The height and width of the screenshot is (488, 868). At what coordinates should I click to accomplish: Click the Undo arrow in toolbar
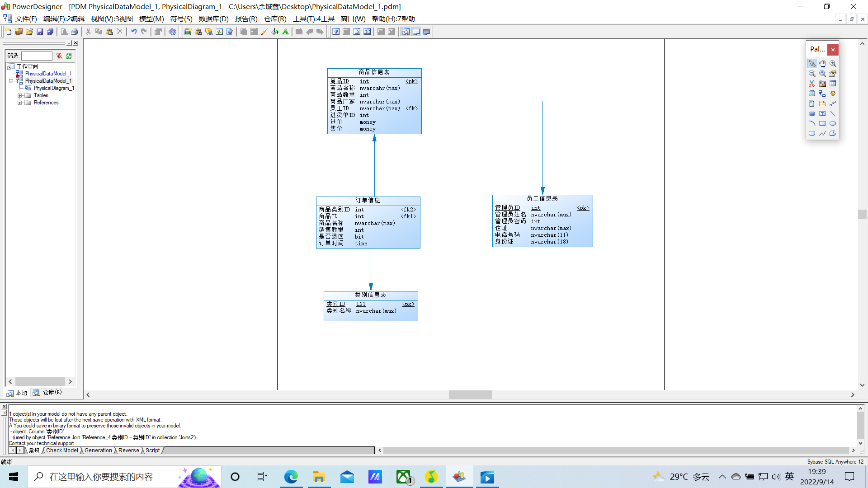tap(134, 32)
